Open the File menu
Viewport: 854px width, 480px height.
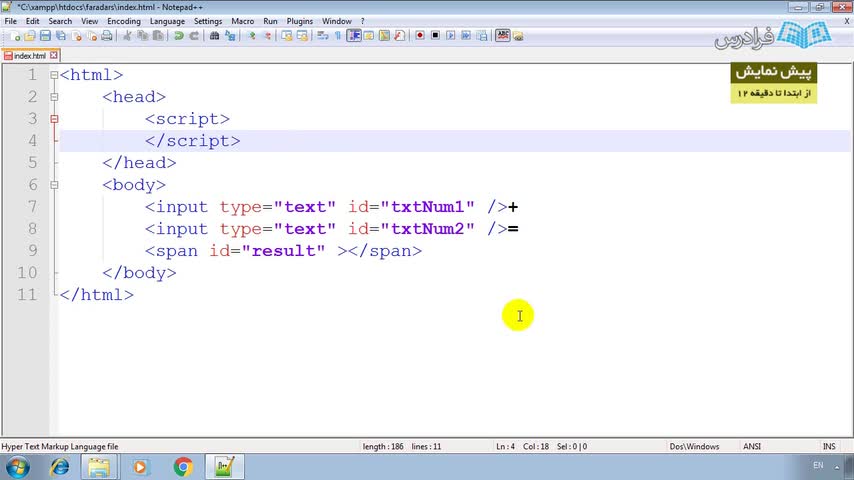[10, 21]
